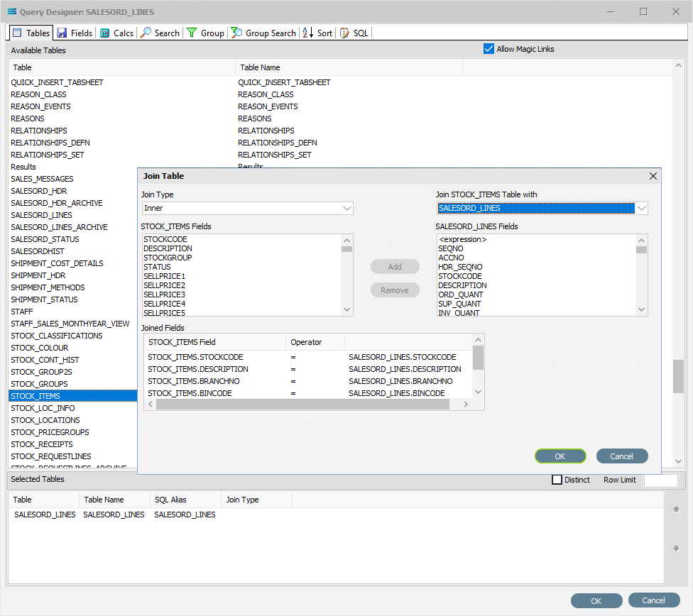Select ORD_QUANT in SALESORD_LINES Fields
The image size is (693, 616).
tap(461, 295)
